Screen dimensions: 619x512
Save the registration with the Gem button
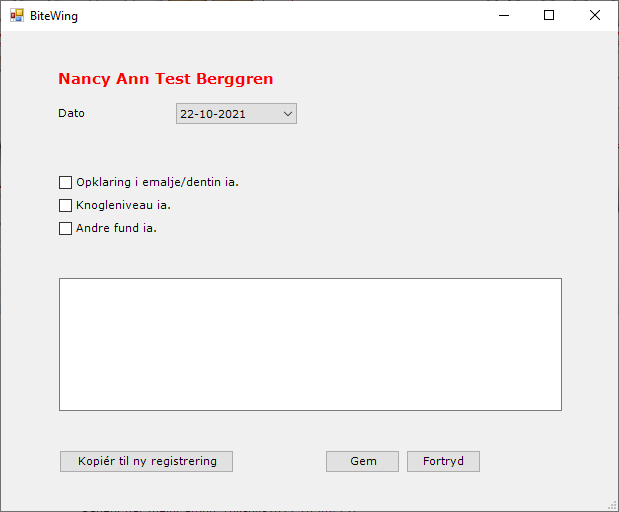pyautogui.click(x=362, y=461)
